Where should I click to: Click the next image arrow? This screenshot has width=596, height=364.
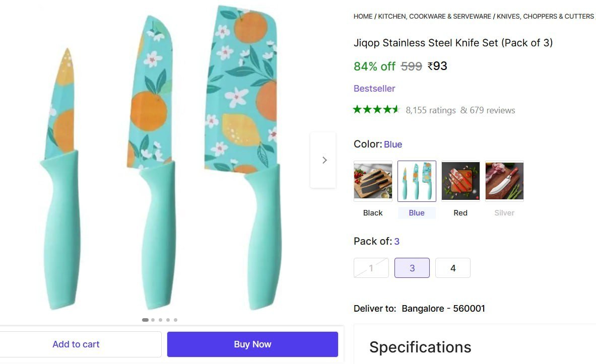324,160
